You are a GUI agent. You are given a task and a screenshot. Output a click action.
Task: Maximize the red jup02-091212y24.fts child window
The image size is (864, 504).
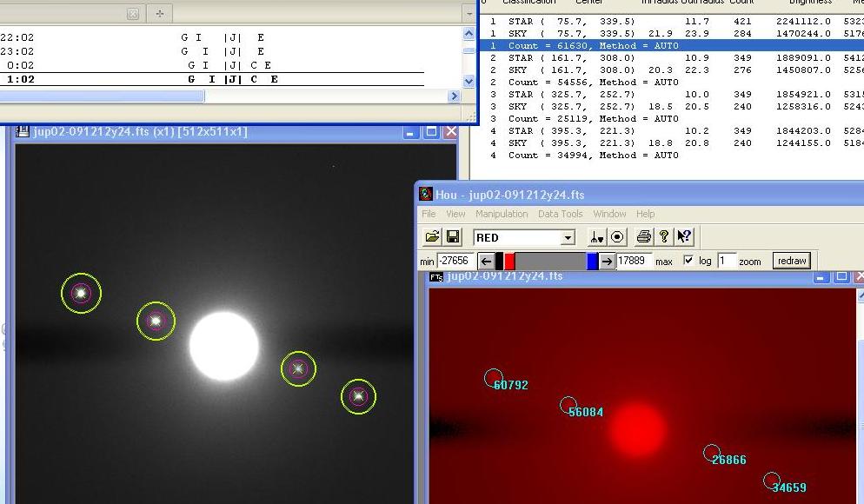point(841,276)
